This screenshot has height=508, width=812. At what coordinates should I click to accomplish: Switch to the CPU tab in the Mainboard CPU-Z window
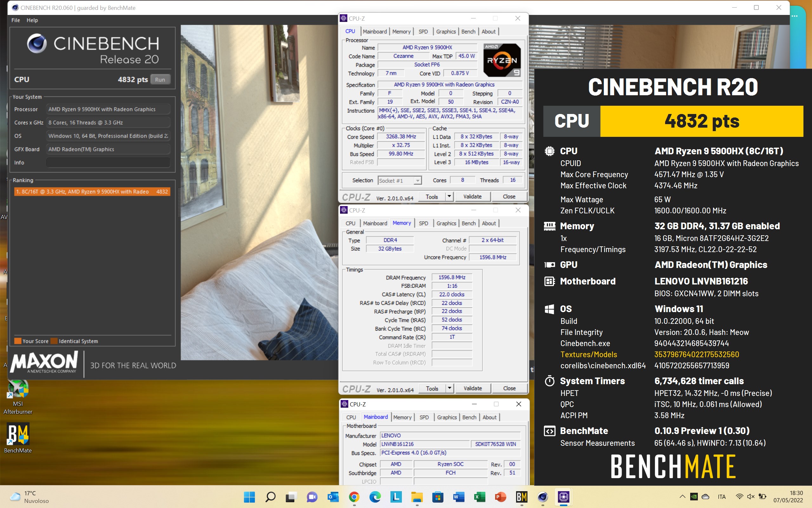(x=351, y=417)
